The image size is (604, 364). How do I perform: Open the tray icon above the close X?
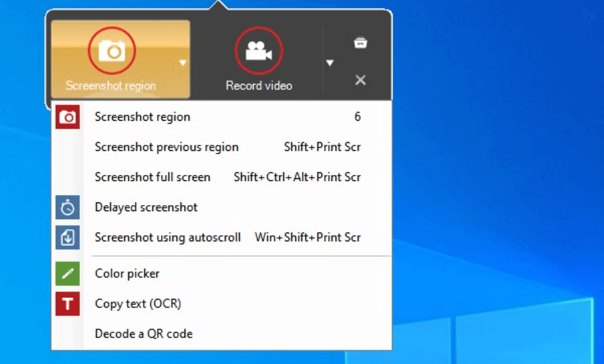360,43
